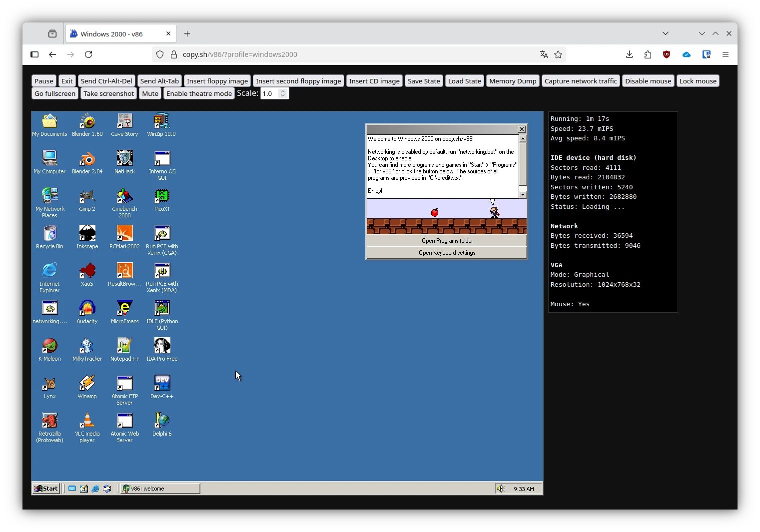
Task: Enable theatre mode
Action: pos(199,93)
